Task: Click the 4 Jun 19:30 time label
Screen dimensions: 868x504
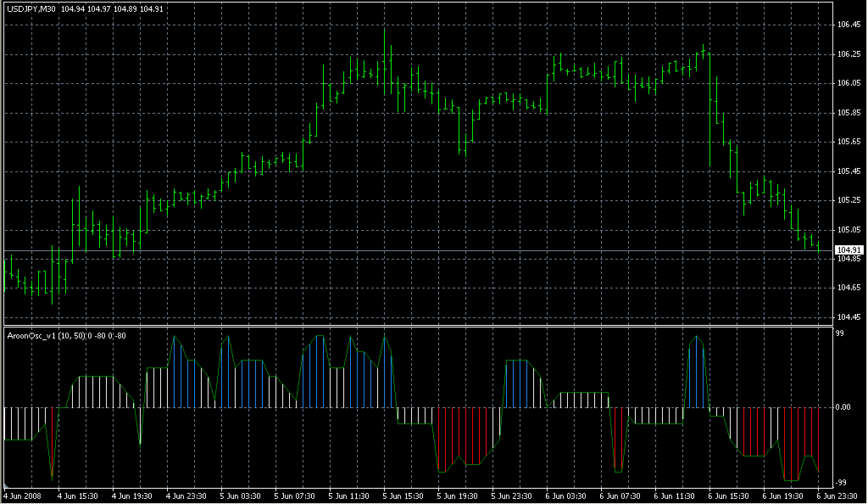Action: click(x=131, y=496)
